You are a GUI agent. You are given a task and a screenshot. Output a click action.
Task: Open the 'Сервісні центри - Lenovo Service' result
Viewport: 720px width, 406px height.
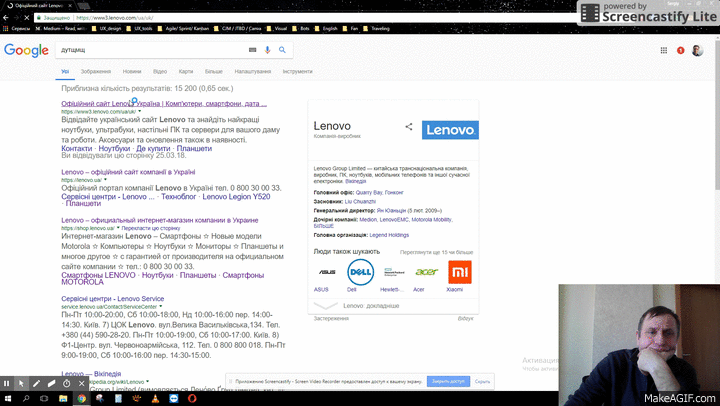[x=112, y=298]
